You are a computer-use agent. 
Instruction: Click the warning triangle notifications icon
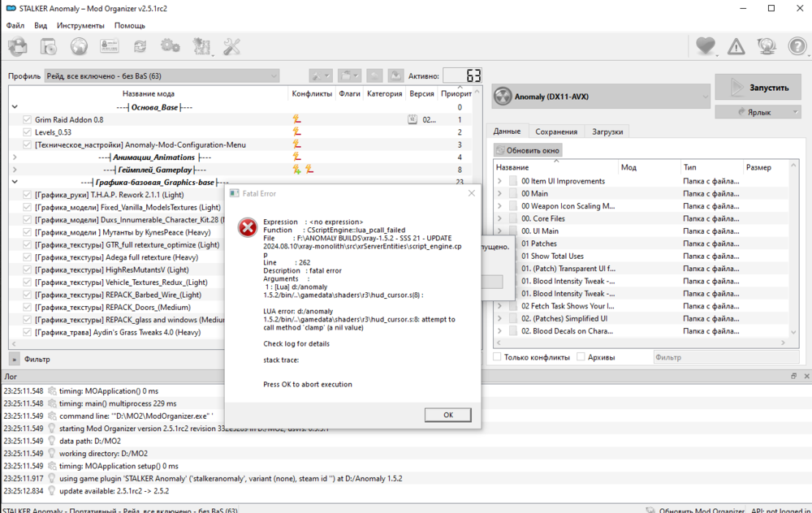click(736, 46)
